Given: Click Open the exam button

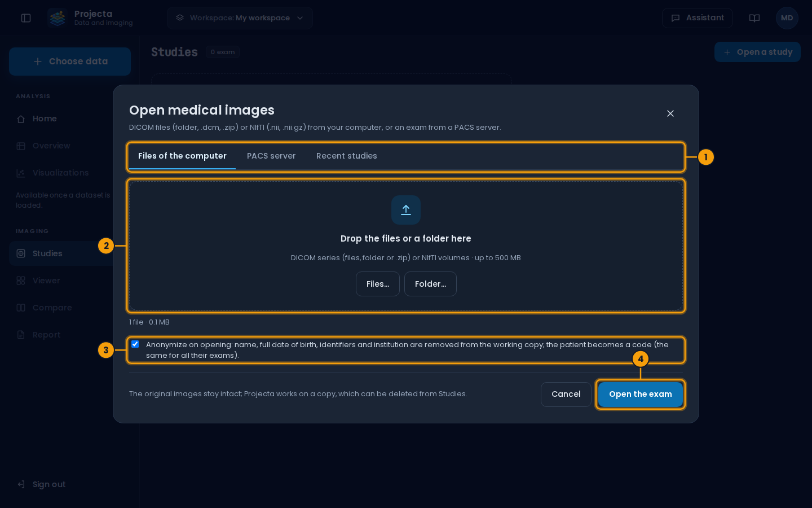Looking at the screenshot, I should click(641, 395).
